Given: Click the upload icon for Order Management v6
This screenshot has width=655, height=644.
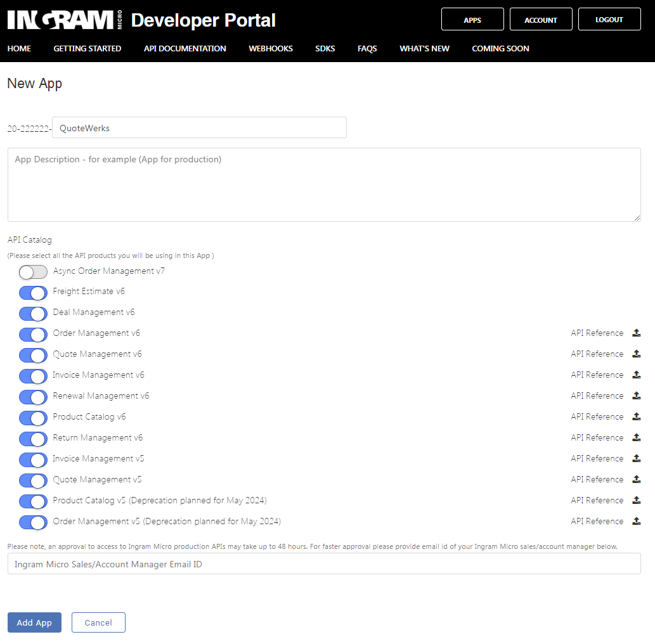Looking at the screenshot, I should pyautogui.click(x=636, y=333).
